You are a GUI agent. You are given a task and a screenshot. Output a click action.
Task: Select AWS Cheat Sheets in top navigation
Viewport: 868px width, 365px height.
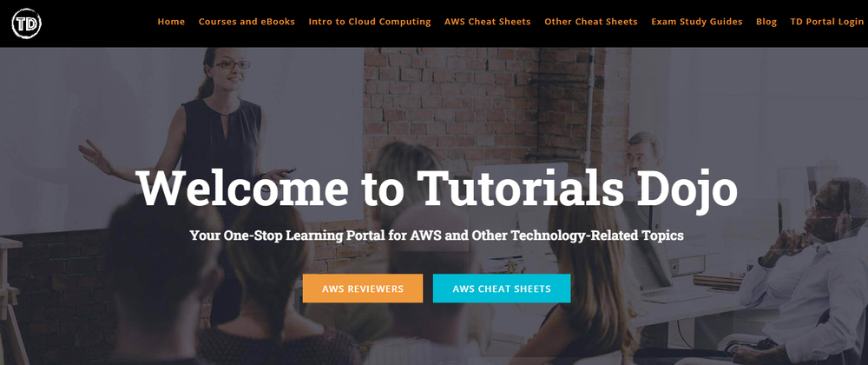(487, 22)
